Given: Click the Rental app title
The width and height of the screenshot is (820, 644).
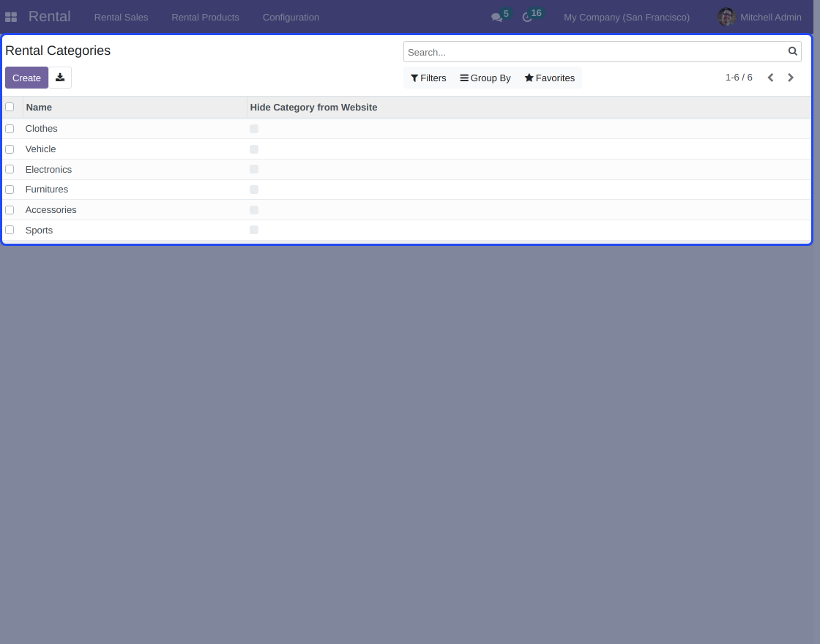Looking at the screenshot, I should (49, 17).
